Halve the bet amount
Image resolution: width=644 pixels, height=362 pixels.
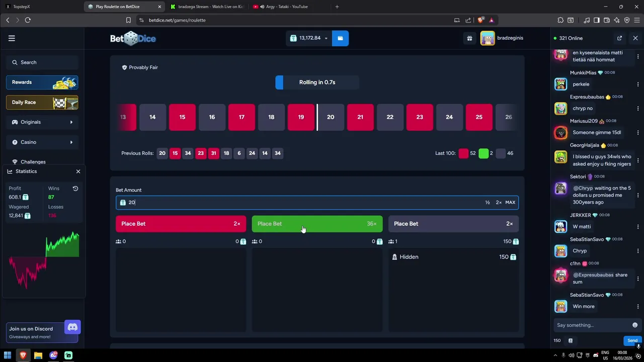click(488, 203)
